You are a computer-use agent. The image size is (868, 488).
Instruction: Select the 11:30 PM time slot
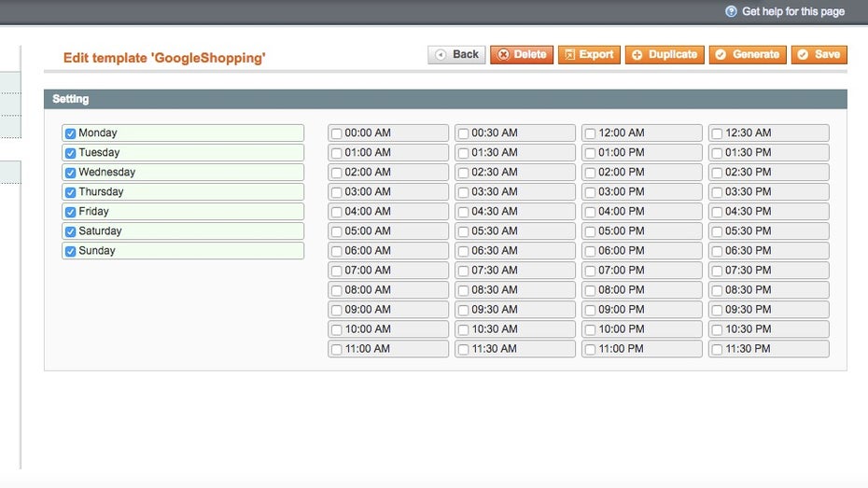point(717,349)
